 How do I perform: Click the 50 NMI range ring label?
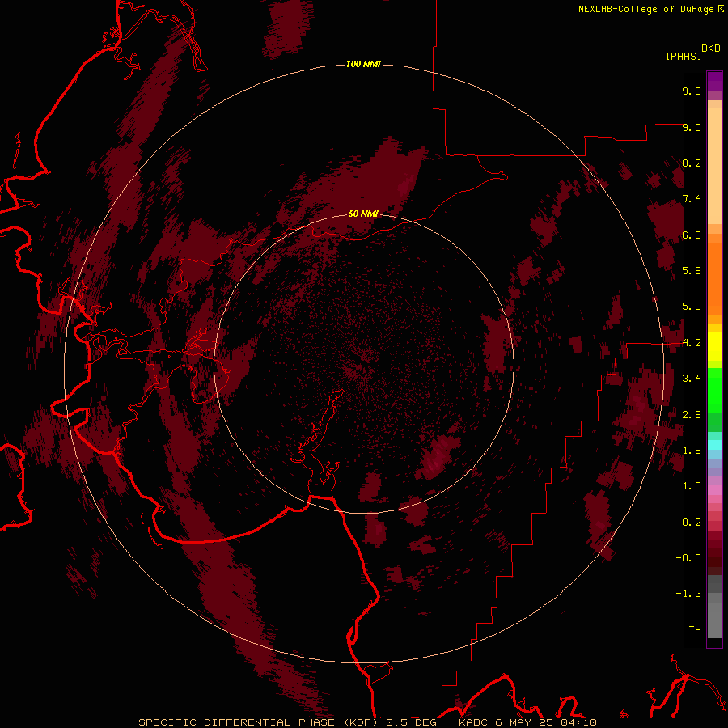(363, 214)
